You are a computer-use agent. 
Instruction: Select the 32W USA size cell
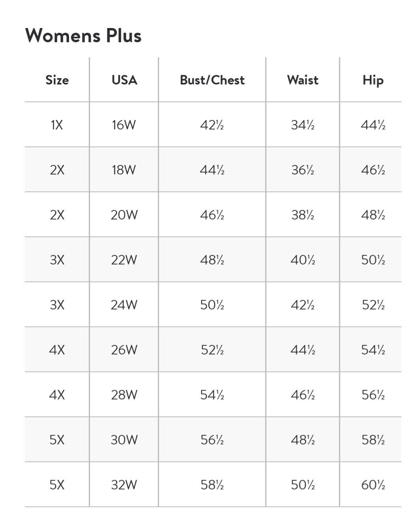point(124,485)
